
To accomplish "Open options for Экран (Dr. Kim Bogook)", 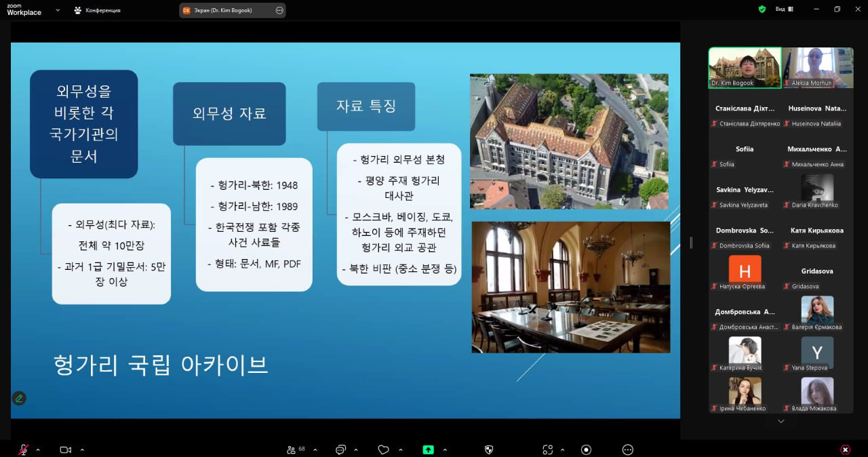I will click(x=279, y=10).
